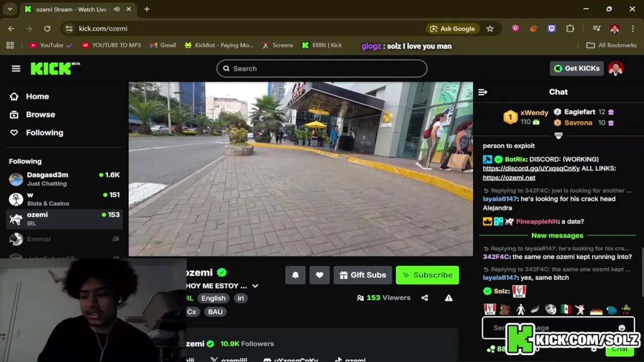Report stream with warning icon
Screen dimensions: 644x362
pyautogui.click(x=449, y=298)
